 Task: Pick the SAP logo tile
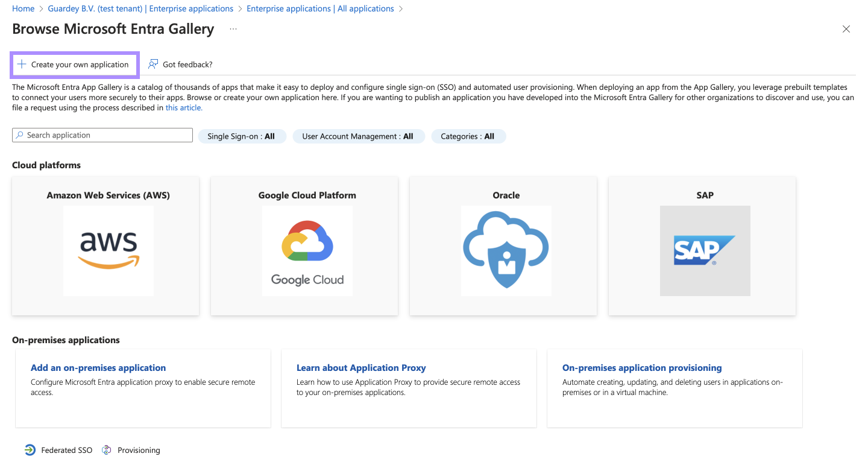[x=705, y=250]
